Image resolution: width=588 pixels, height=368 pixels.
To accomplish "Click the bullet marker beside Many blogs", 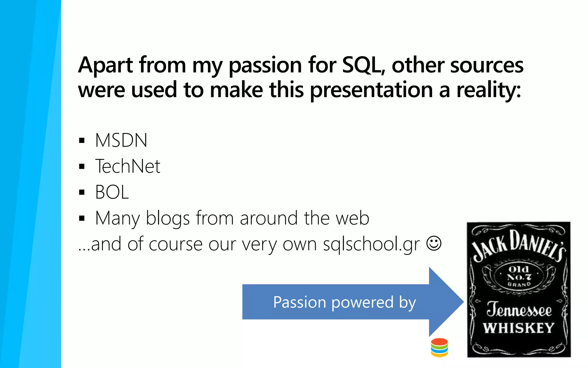I will point(82,218).
